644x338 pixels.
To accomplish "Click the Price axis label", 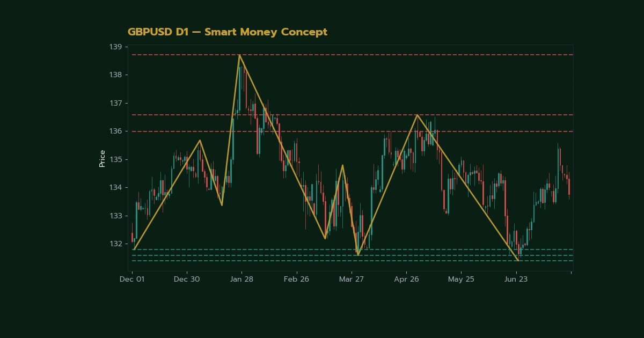I will 102,158.
